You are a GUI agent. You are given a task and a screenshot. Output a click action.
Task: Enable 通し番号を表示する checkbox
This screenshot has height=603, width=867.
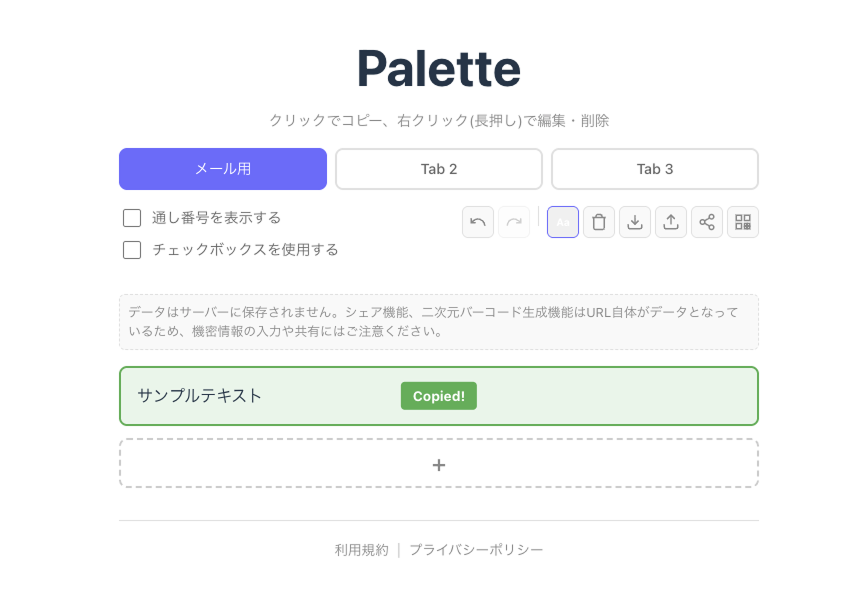click(131, 217)
